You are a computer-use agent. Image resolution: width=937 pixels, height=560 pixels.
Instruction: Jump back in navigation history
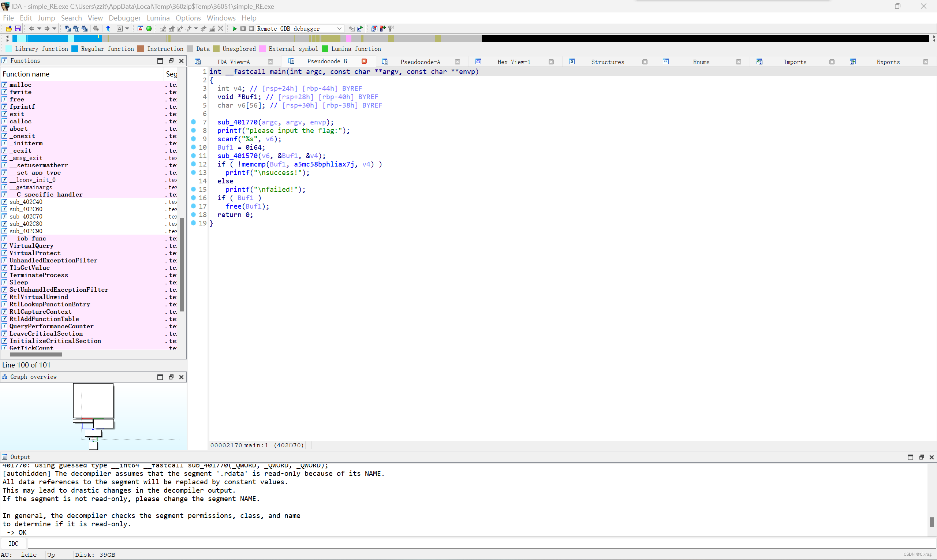(x=32, y=28)
